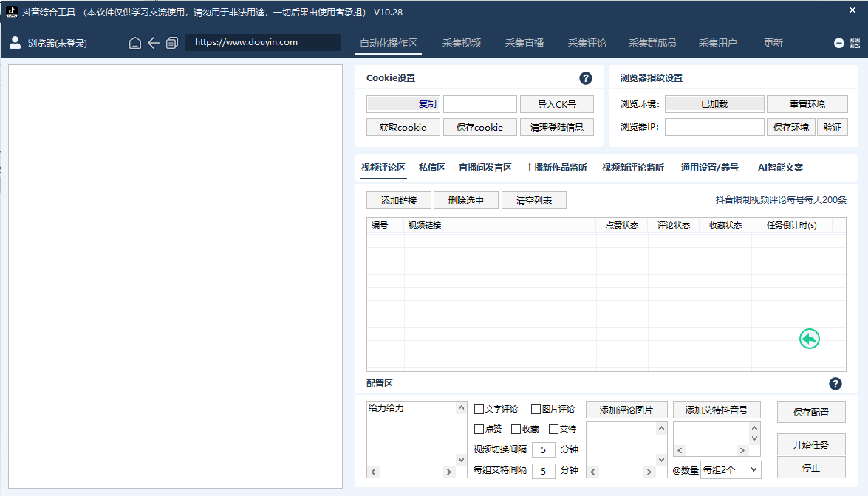Click the 开始任务 button
The height and width of the screenshot is (496, 868).
pyautogui.click(x=810, y=444)
